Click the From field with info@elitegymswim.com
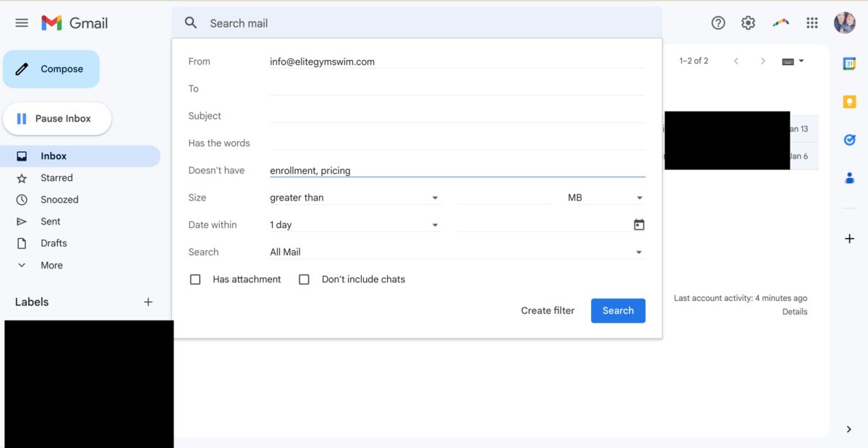868x448 pixels. pyautogui.click(x=457, y=62)
